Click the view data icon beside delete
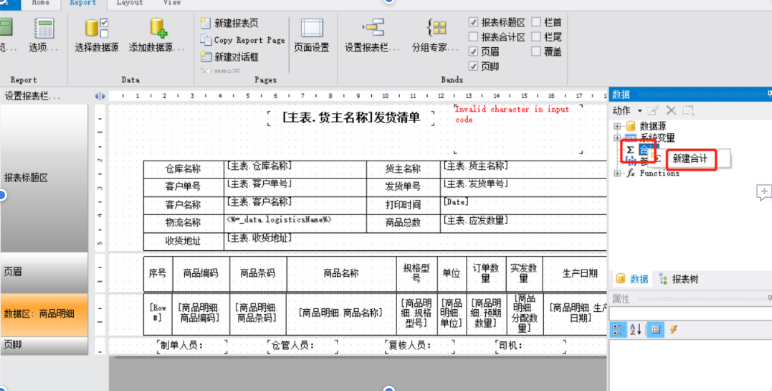This screenshot has height=391, width=772. point(688,110)
